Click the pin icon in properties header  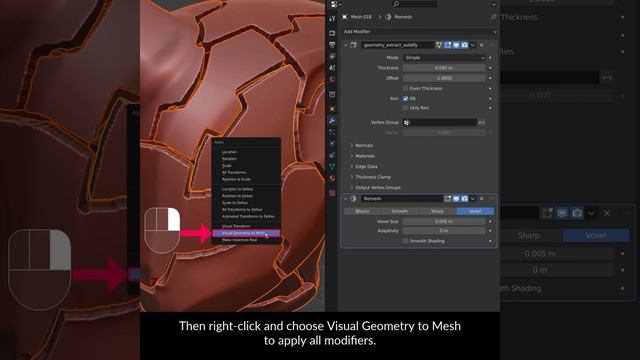coord(493,17)
